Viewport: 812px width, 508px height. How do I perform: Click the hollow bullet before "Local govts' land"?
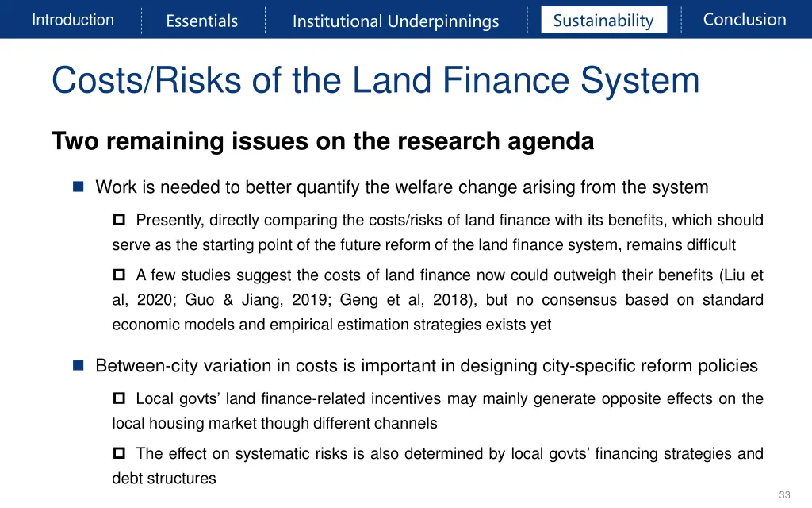pyautogui.click(x=120, y=398)
